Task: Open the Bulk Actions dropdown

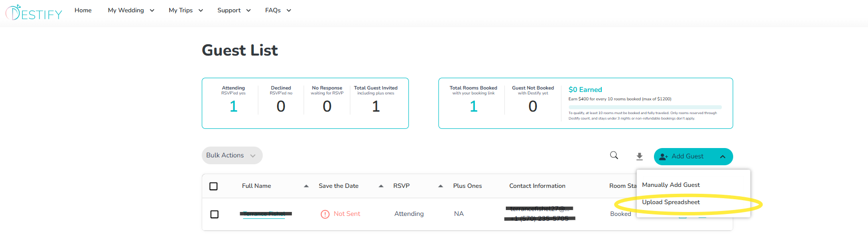Action: [232, 155]
